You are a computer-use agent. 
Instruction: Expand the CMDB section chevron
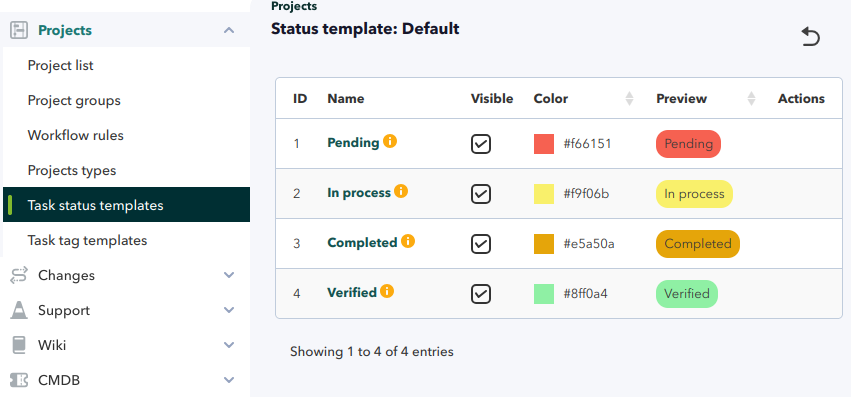coord(229,380)
